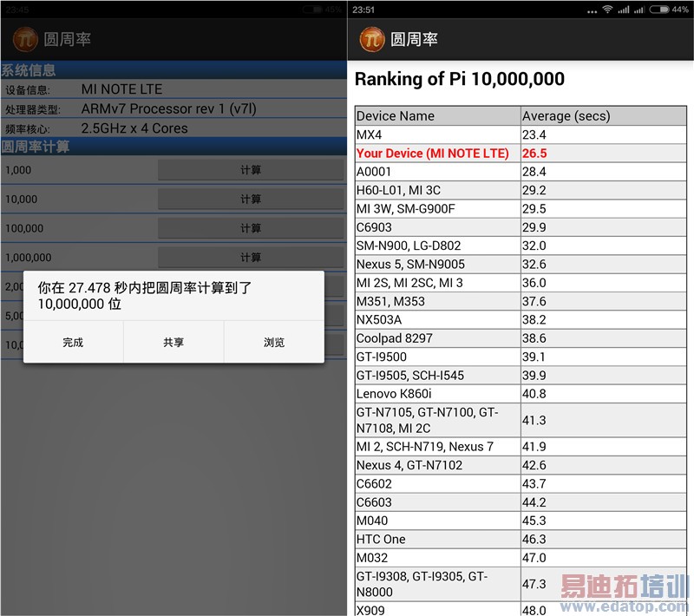Image resolution: width=694 pixels, height=616 pixels.
Task: Select the Nexus 4, GT-N7102 row
Action: tap(520, 465)
